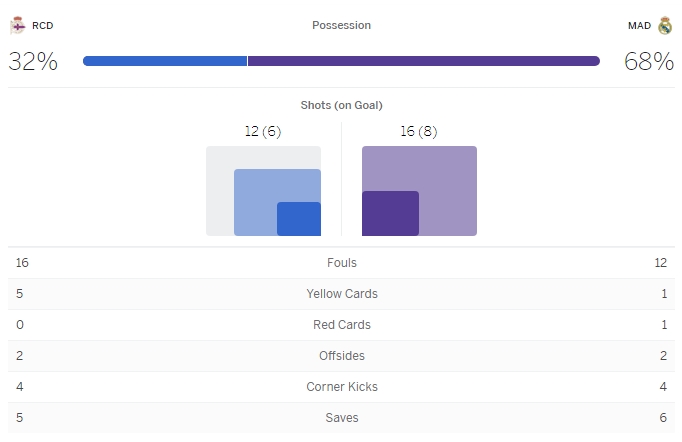The image size is (682, 442).
Task: Click MAD's light purple total shots box
Action: pyautogui.click(x=446, y=168)
